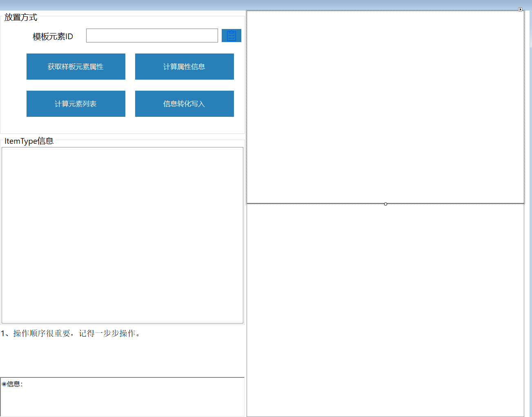Click the blue title bar at top
This screenshot has width=532, height=417.
click(x=265, y=5)
